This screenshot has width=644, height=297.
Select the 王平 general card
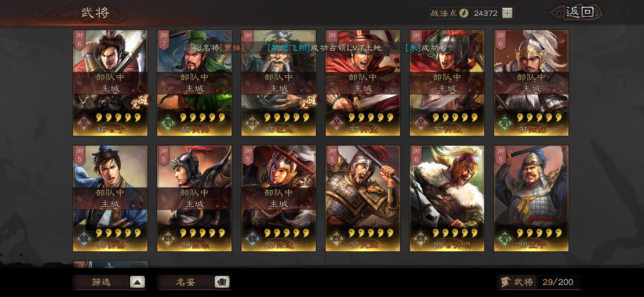531,199
